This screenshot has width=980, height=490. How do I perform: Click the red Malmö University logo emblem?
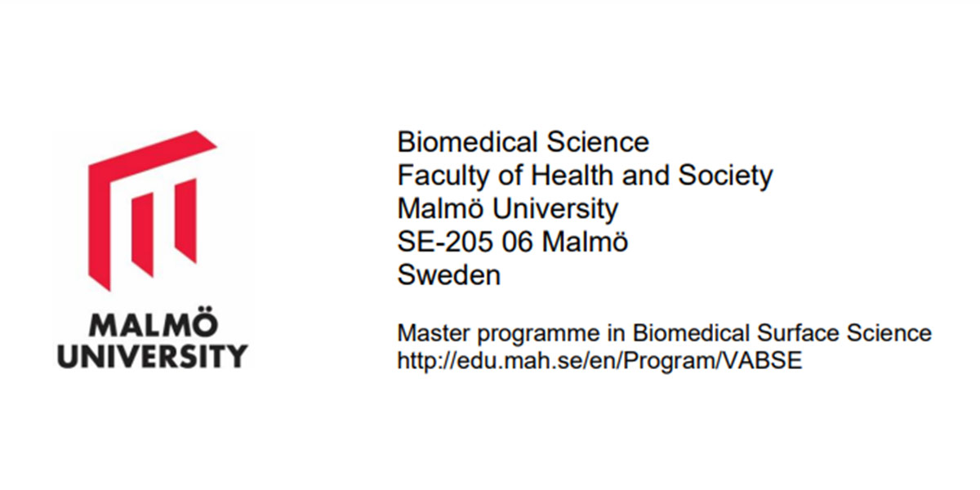(152, 210)
